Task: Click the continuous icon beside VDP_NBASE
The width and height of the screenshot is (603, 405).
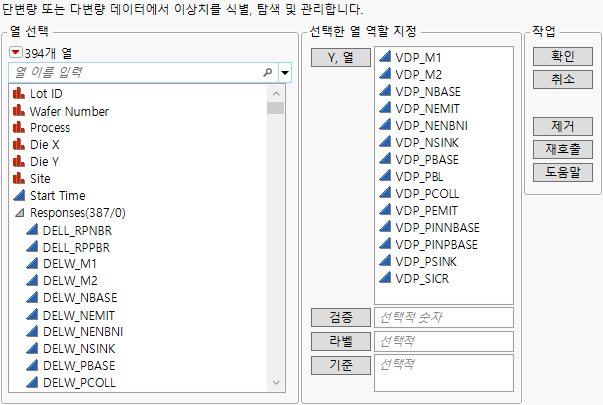Action: coord(385,91)
